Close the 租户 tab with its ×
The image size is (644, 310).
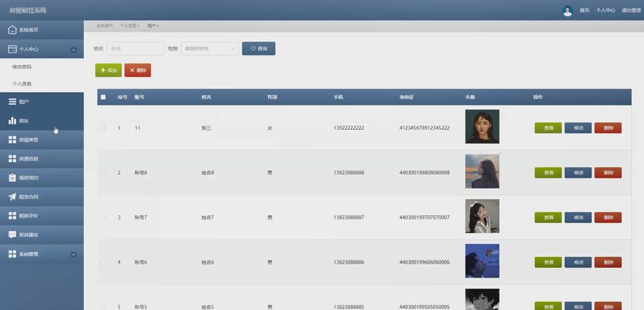click(158, 26)
